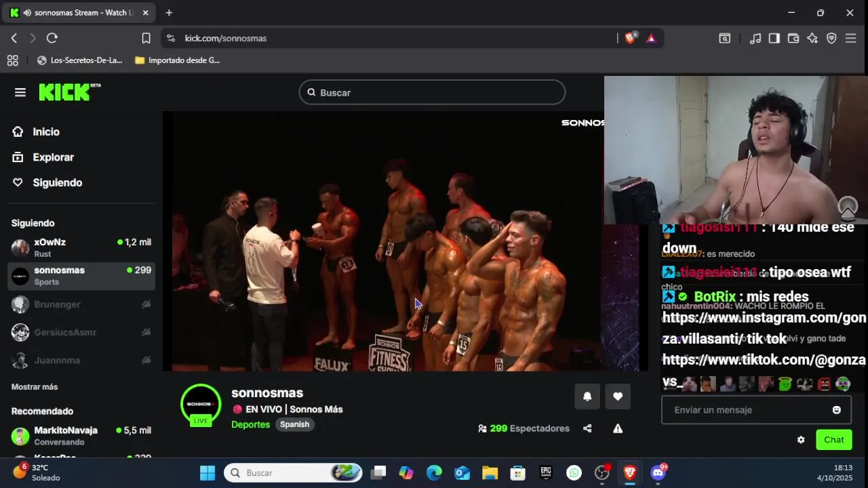This screenshot has height=488, width=868.
Task: Click the Spanish language tag
Action: (294, 424)
